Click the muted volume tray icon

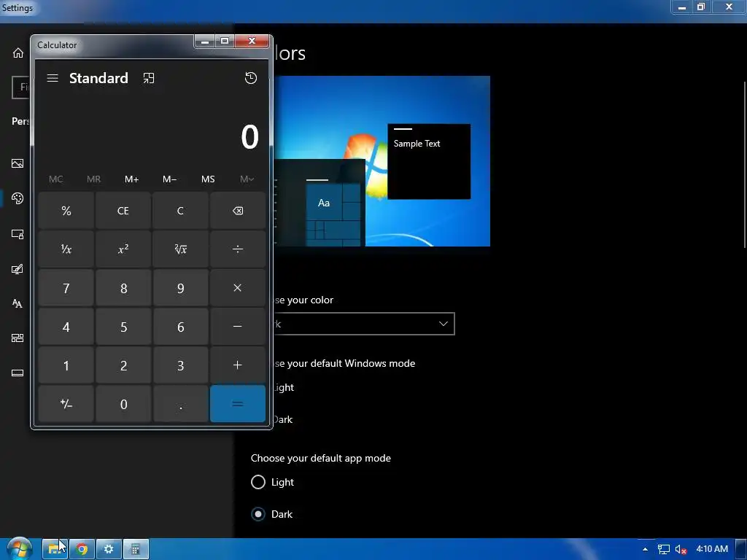(681, 549)
